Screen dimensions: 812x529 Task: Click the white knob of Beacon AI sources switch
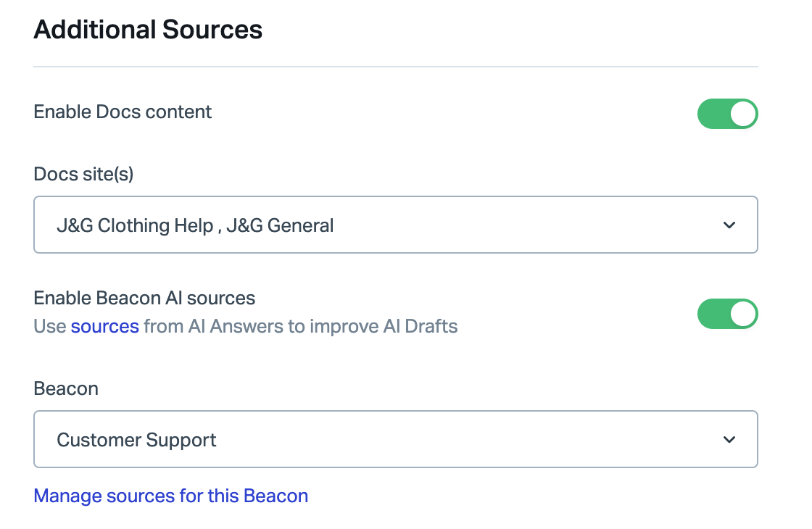tap(743, 314)
